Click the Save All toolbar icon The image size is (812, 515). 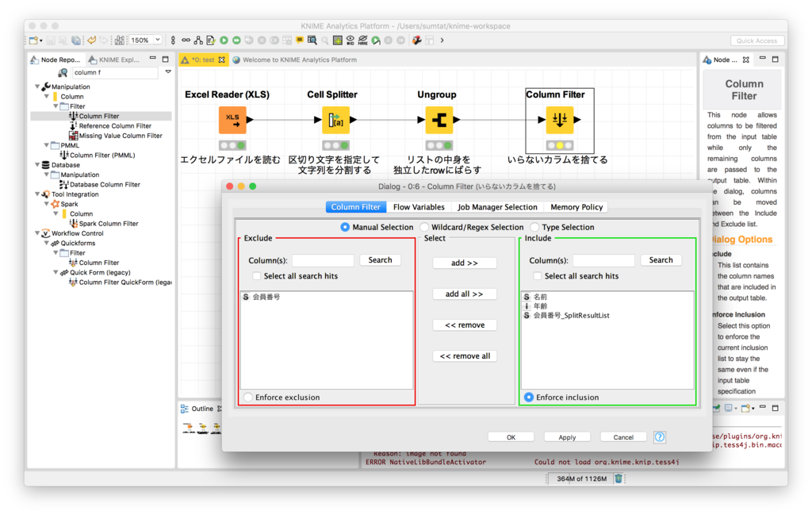coord(76,40)
